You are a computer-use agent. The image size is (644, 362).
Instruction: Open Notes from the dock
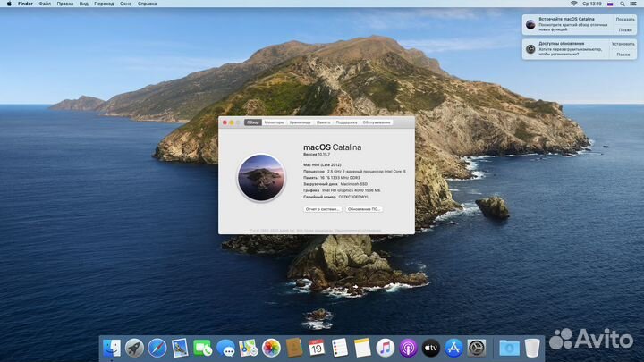(x=362, y=348)
